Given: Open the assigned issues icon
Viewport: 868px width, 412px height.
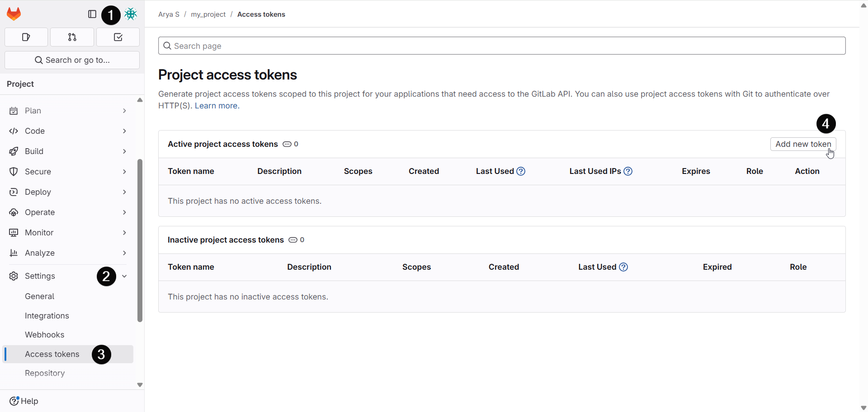Looking at the screenshot, I should point(26,37).
